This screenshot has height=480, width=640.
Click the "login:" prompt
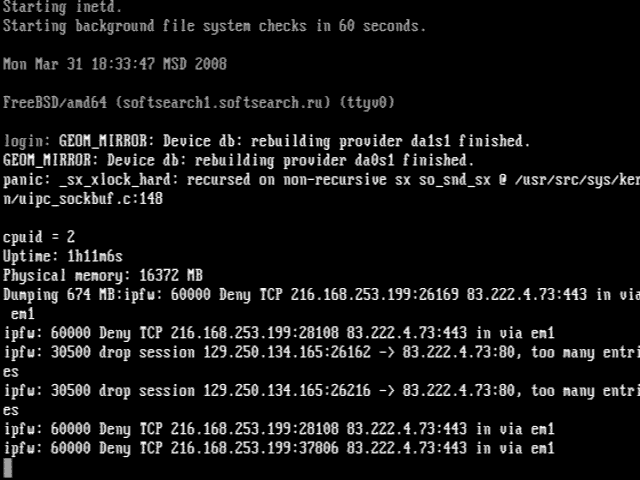pos(27,141)
